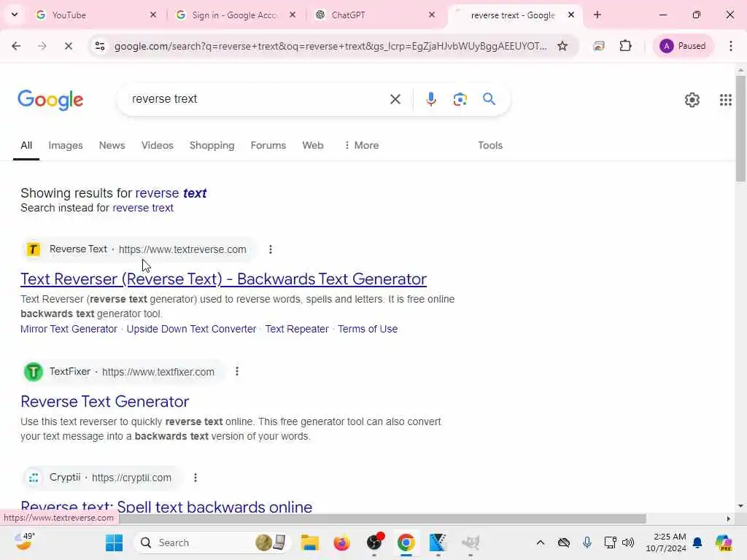The width and height of the screenshot is (747, 560).
Task: Open the Chrome three-dot menu
Action: coord(731,46)
